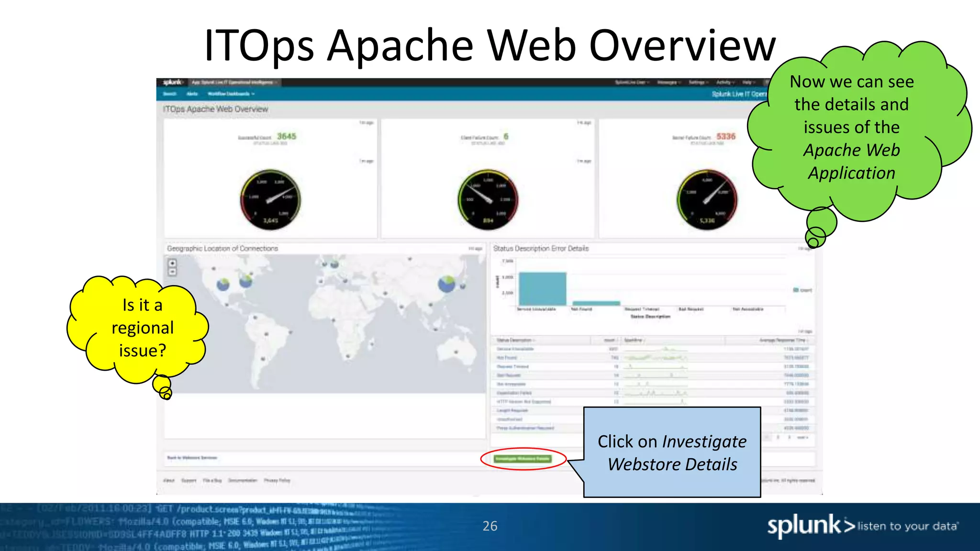This screenshot has height=551, width=980.
Task: Click the large pie marker over East Asia on map
Action: click(447, 284)
